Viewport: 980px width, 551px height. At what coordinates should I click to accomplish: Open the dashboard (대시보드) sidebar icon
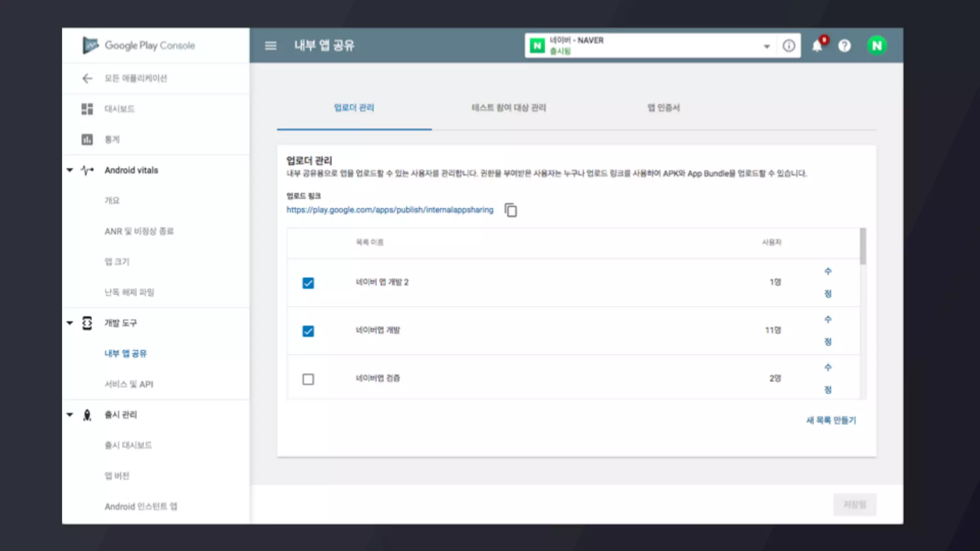[87, 109]
